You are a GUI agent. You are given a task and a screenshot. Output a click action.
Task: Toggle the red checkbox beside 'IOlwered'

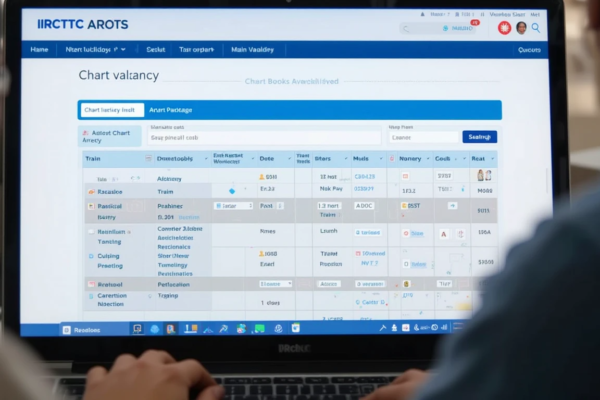(x=358, y=253)
